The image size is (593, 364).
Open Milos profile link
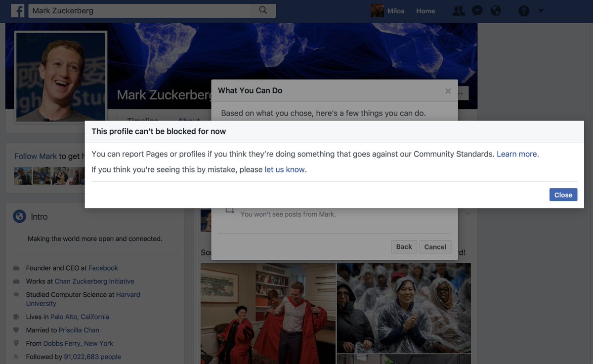396,11
